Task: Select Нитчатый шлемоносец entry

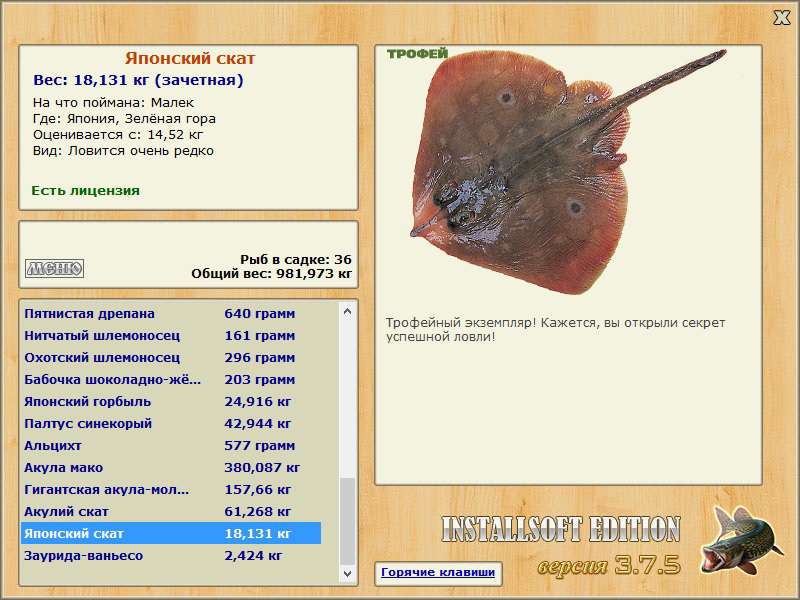Action: pyautogui.click(x=171, y=336)
